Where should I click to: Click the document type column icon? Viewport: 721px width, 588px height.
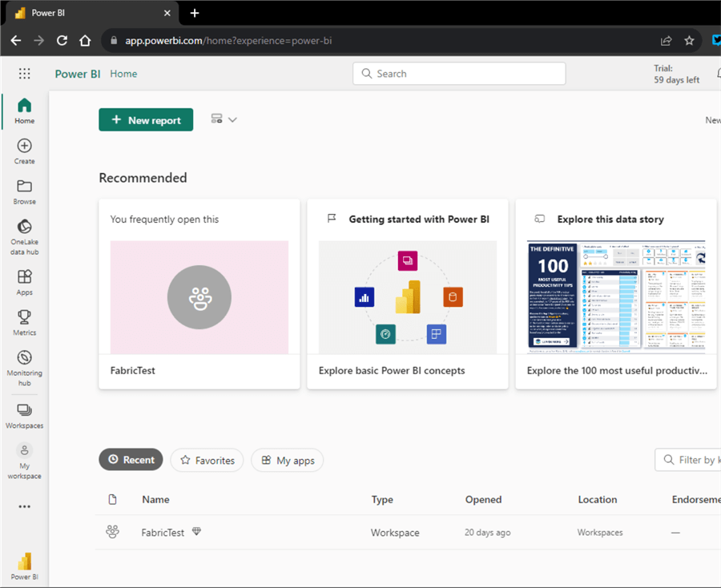point(113,499)
